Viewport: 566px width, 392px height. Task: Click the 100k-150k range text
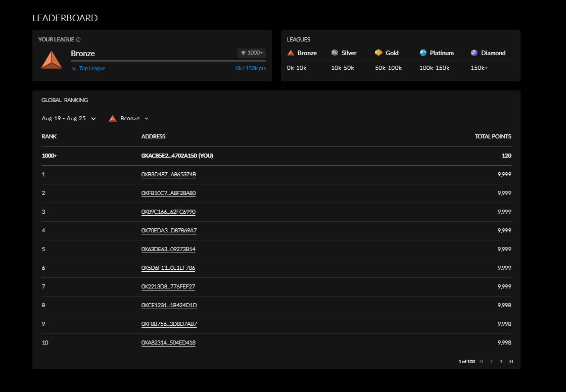coord(434,68)
